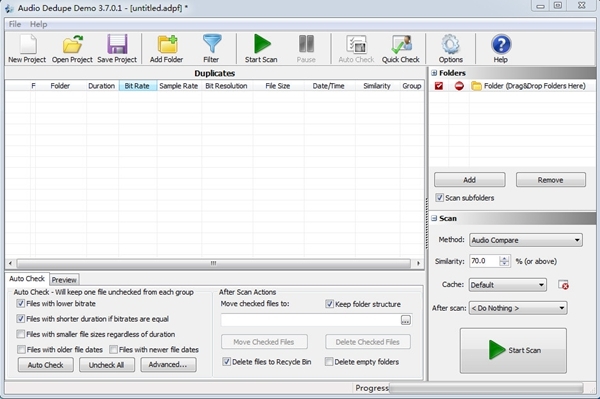Open the Method Audio Compare dropdown
Screen dimensions: 600x399
coord(526,240)
